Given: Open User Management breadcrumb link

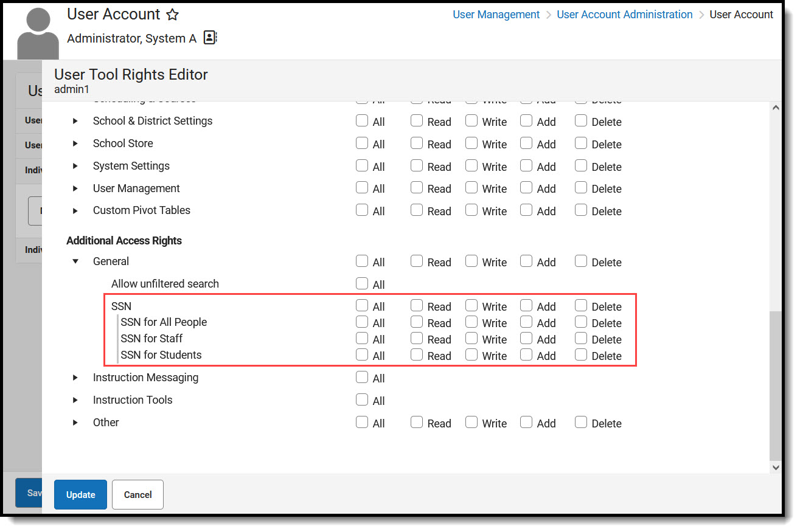Looking at the screenshot, I should [x=496, y=15].
